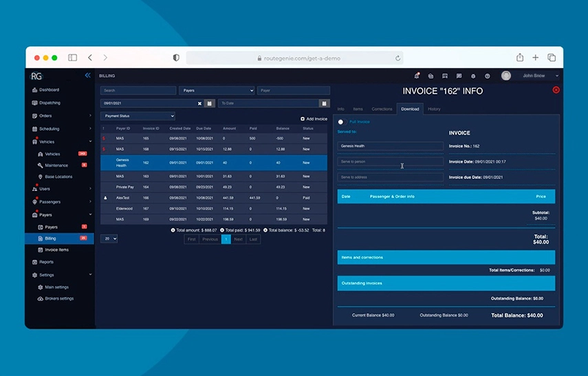
Task: Expand the Payers type dropdown
Action: pyautogui.click(x=217, y=90)
